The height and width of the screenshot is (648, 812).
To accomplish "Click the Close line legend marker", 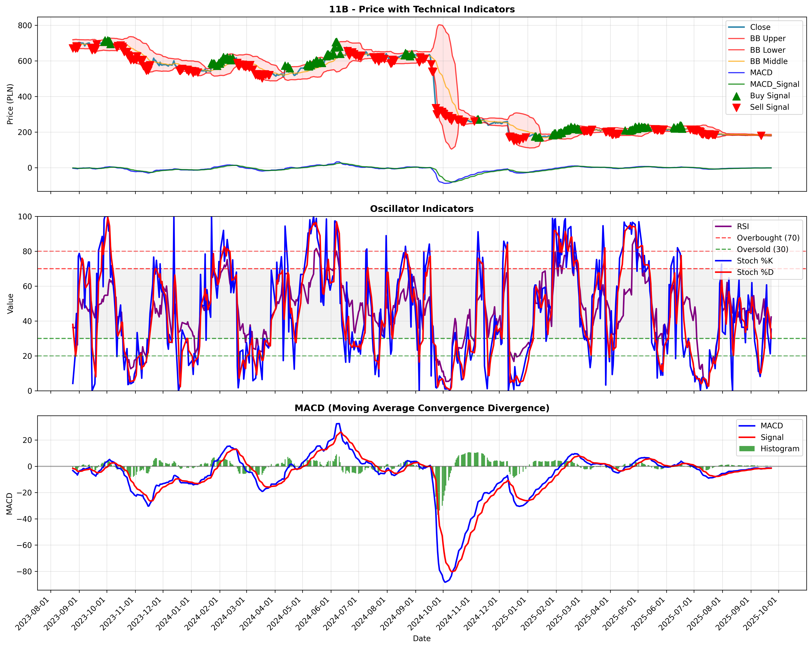I will pyautogui.click(x=736, y=27).
